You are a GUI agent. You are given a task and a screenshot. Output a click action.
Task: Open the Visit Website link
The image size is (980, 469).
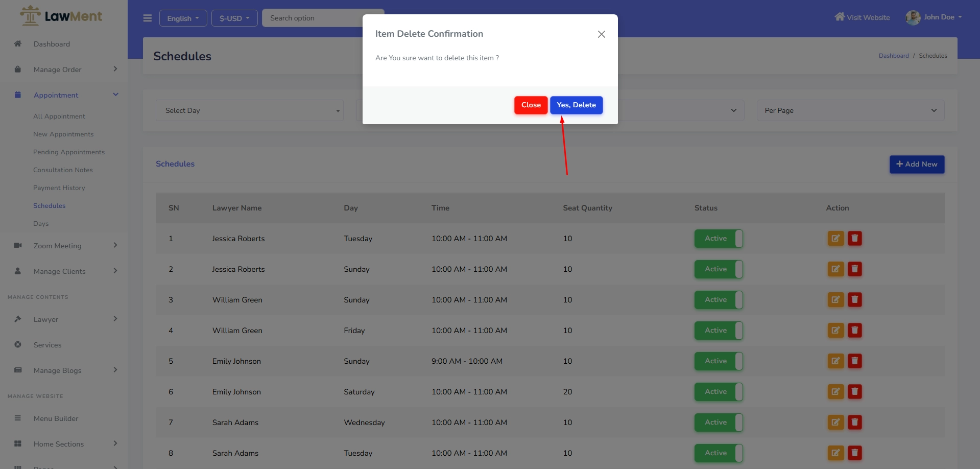pos(862,17)
